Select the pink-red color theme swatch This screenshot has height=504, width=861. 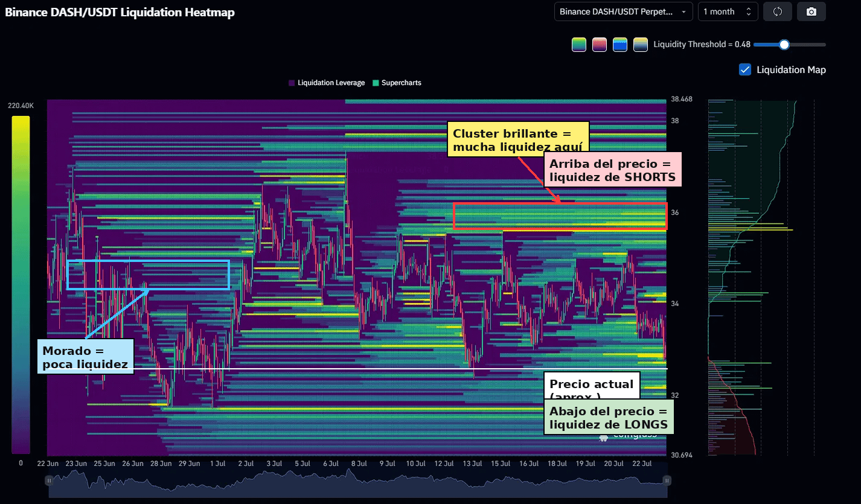600,45
